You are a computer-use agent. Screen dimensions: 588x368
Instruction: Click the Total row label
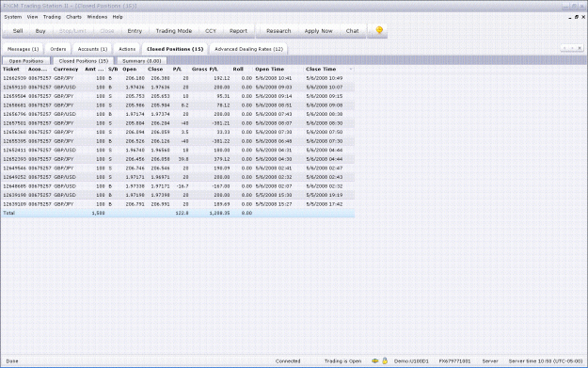9,213
